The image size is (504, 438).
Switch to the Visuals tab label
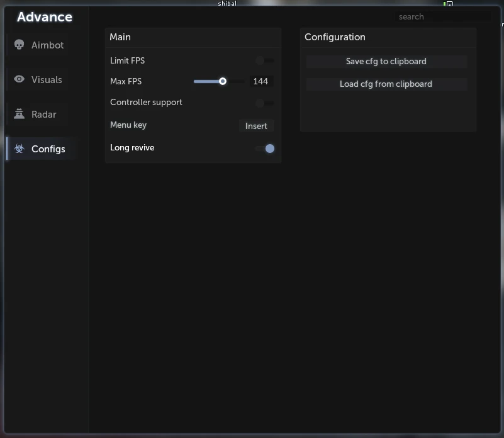click(x=47, y=80)
